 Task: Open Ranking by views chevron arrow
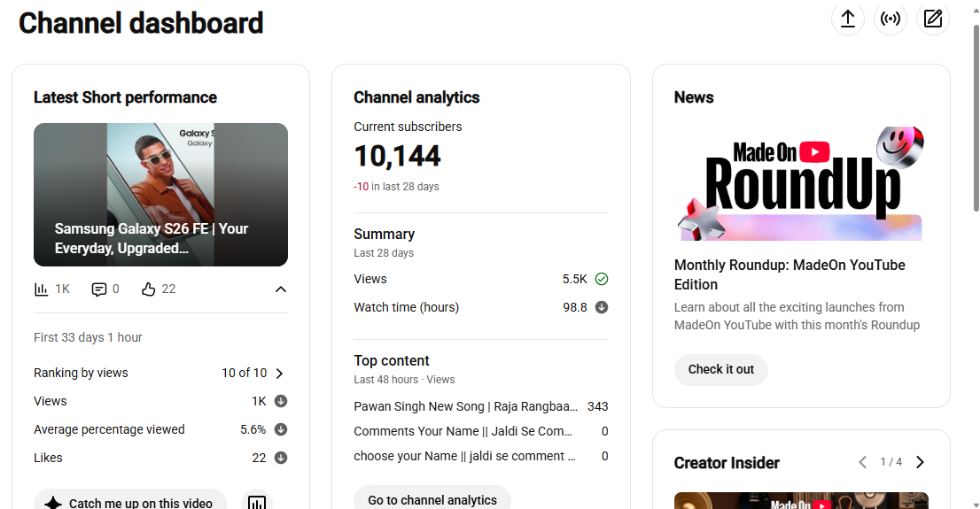[x=279, y=374]
